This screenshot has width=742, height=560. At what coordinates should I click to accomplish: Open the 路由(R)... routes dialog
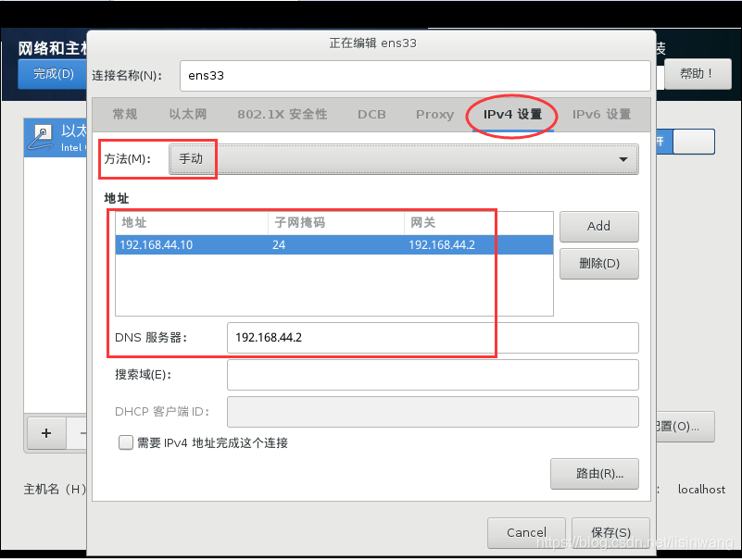click(595, 474)
